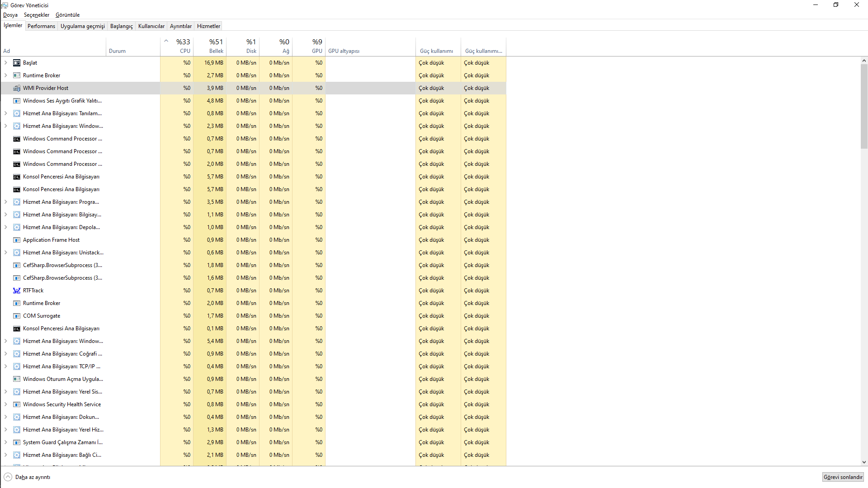Expand the Windows Security Health Service row
This screenshot has width=868, height=488.
[x=6, y=404]
